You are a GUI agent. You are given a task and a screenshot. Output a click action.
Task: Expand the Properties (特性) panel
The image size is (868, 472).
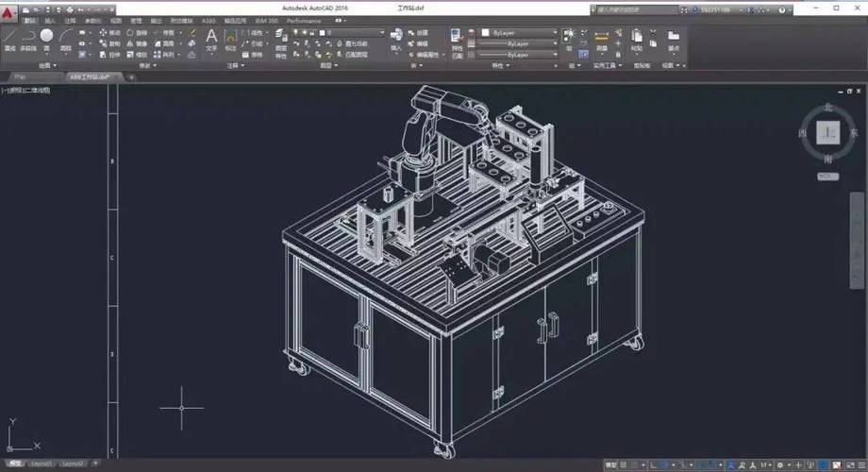coord(500,65)
